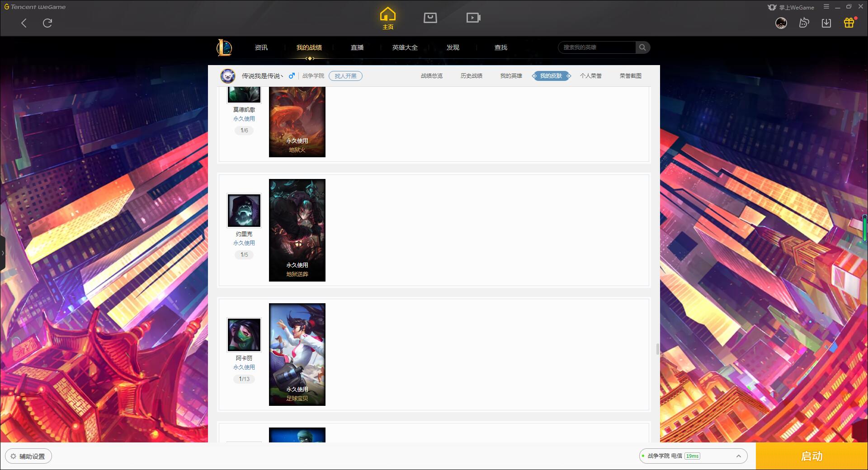This screenshot has width=868, height=470.
Task: Open the 我的战绩 tab
Action: tap(309, 47)
